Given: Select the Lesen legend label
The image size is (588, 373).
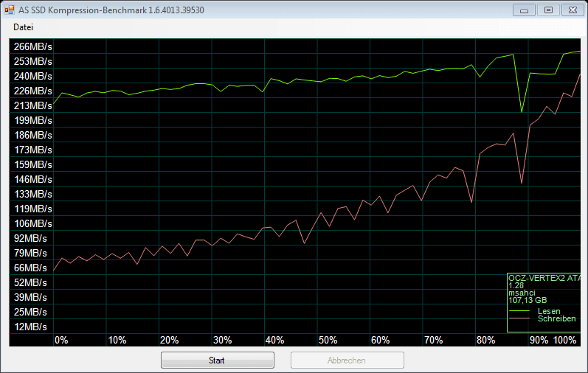Looking at the screenshot, I should click(549, 311).
